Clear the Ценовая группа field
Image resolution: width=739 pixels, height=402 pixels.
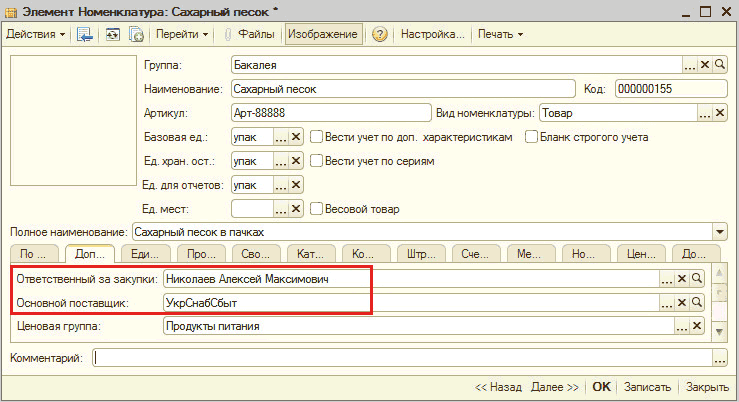697,326
